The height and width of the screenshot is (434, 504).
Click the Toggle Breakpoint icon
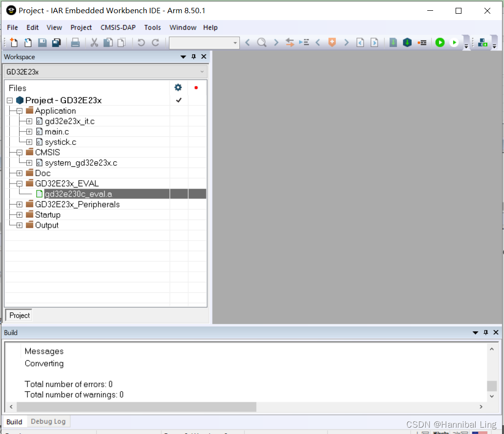point(422,43)
